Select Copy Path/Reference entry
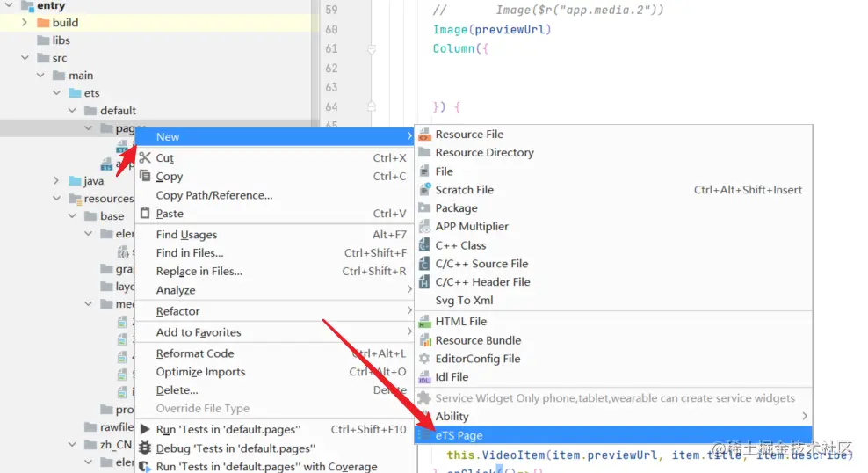868x473 pixels. coord(275,195)
